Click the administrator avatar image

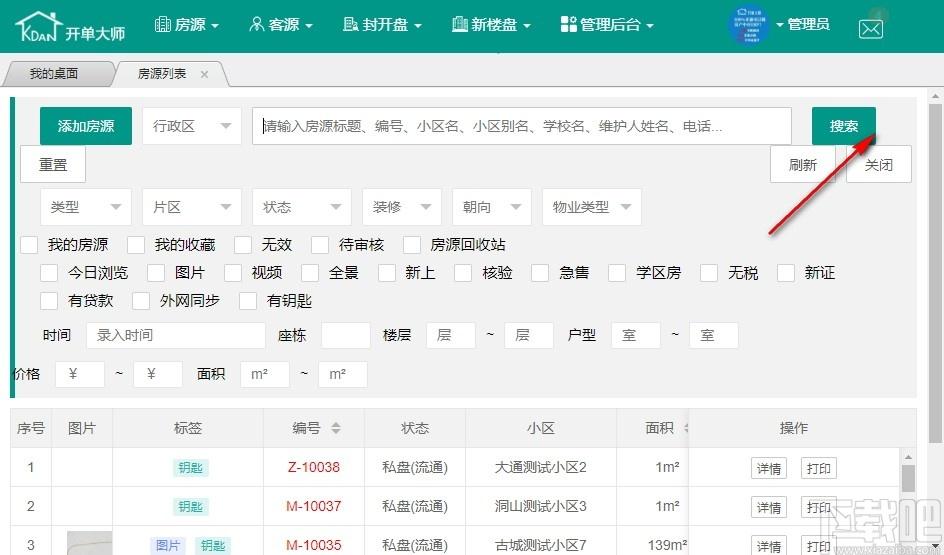pyautogui.click(x=748, y=25)
